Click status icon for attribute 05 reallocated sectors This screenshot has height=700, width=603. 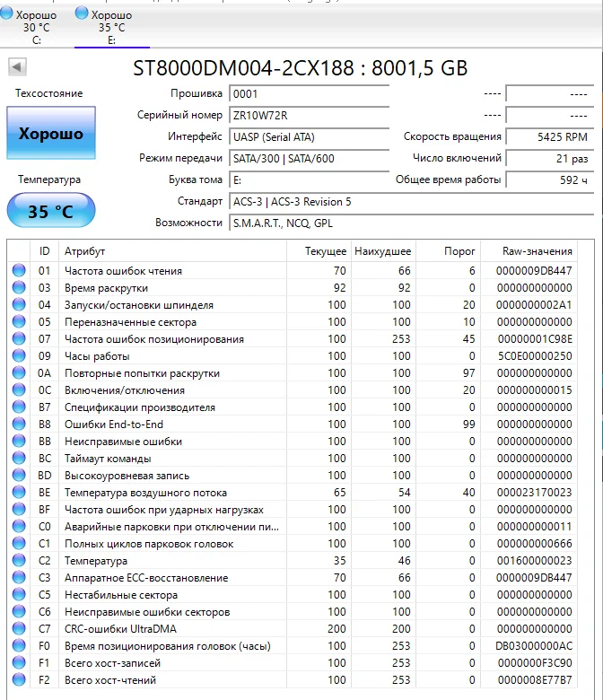click(x=19, y=321)
